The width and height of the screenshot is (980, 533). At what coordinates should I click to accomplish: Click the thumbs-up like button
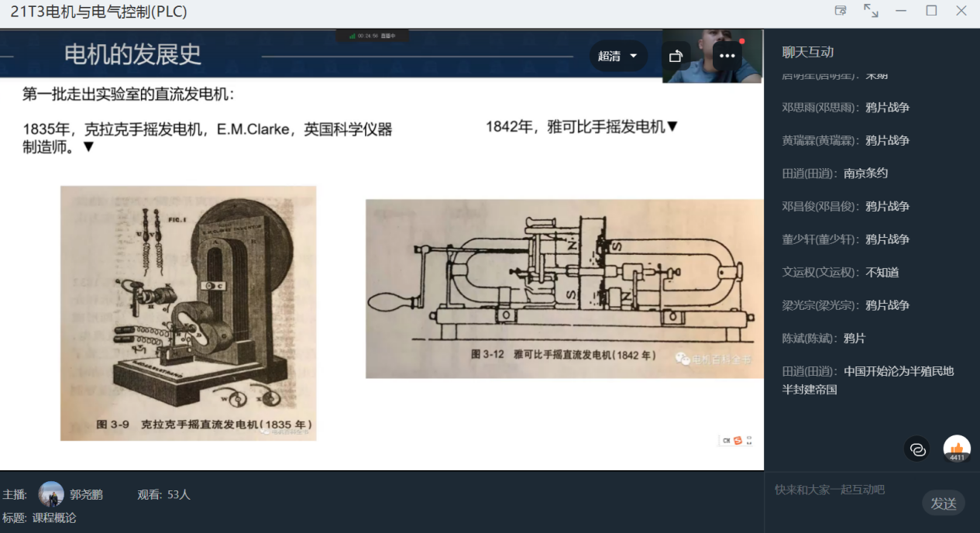(957, 449)
